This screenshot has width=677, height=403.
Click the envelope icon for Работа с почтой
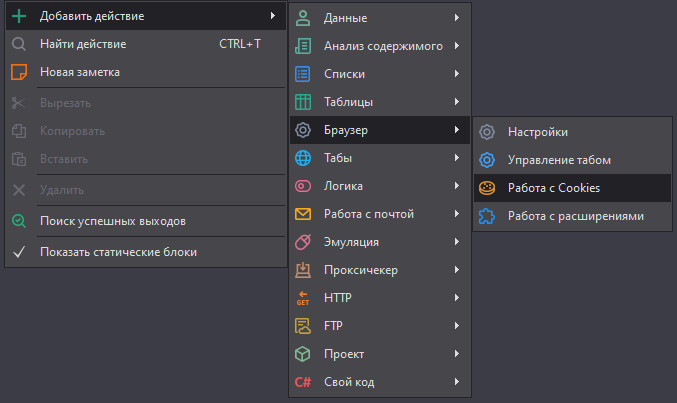click(x=303, y=214)
